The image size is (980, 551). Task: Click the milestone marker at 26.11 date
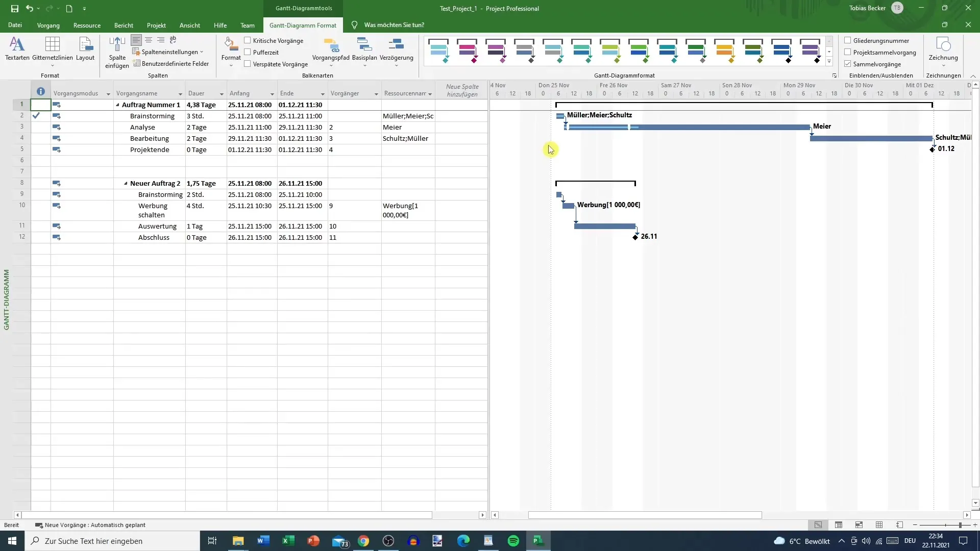[x=635, y=237]
